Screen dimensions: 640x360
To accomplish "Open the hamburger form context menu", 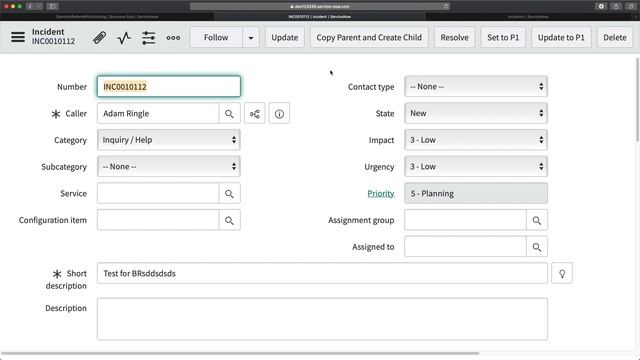I will click(18, 37).
